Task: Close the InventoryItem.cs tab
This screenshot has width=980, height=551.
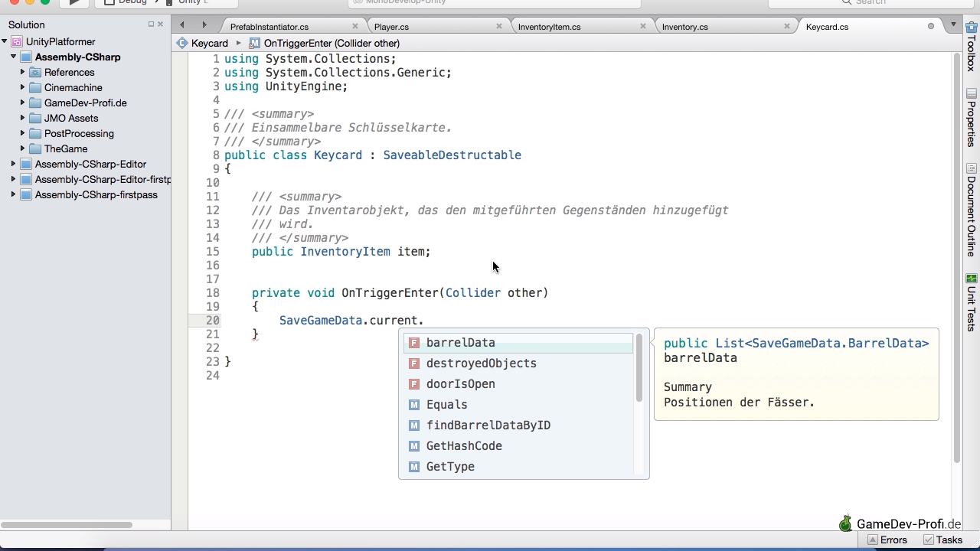Action: point(643,26)
